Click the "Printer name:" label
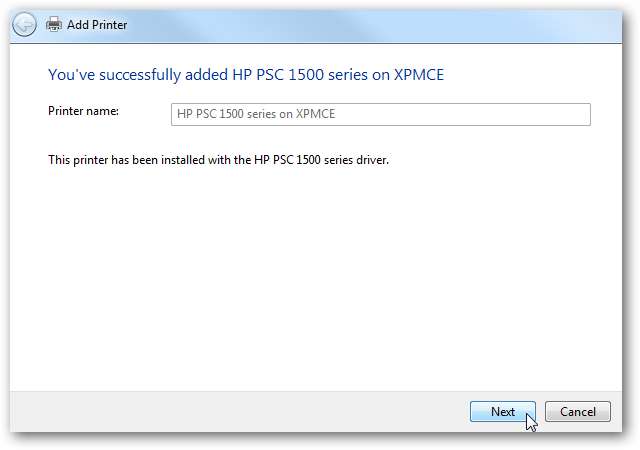Viewport: 640px width, 450px height. pyautogui.click(x=83, y=111)
